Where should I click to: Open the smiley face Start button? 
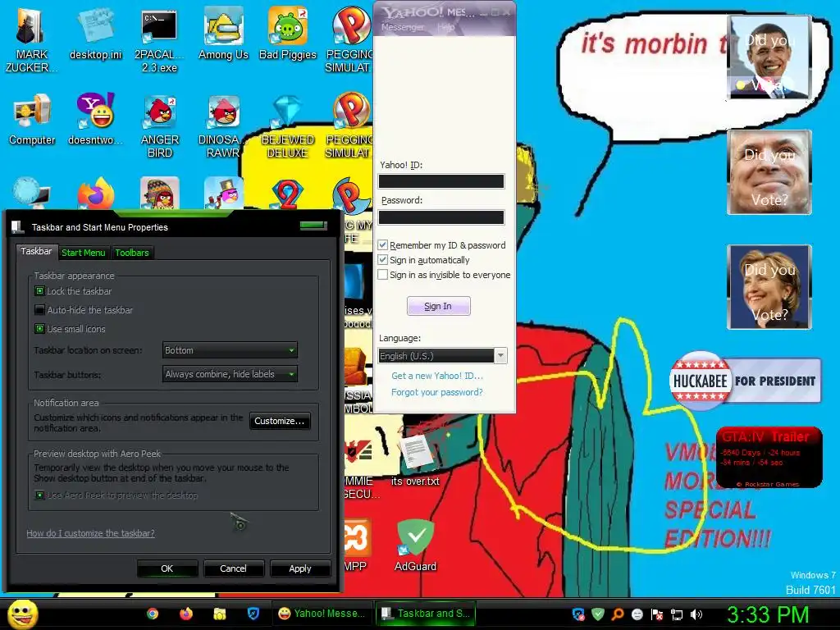(x=23, y=614)
